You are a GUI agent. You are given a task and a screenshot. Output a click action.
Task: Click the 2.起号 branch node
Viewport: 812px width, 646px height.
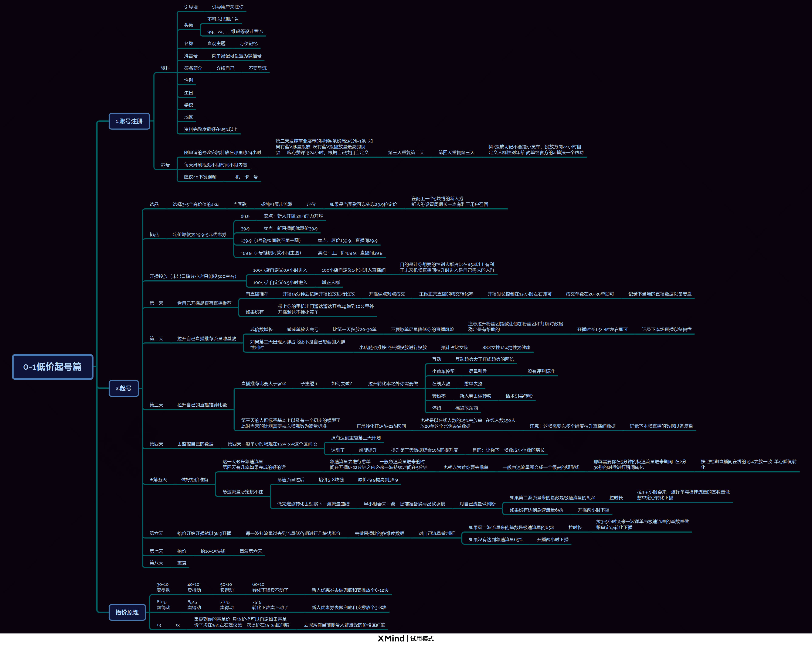[123, 389]
